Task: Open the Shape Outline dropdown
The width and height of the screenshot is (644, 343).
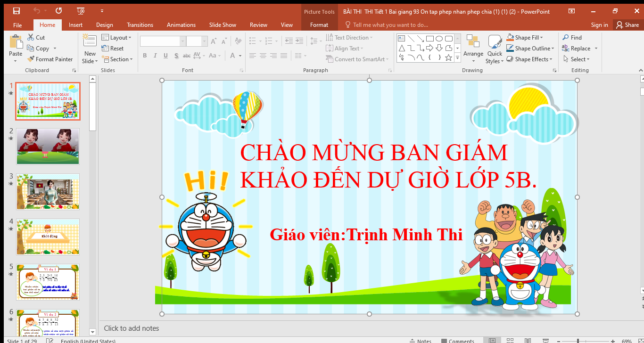Action: point(530,48)
